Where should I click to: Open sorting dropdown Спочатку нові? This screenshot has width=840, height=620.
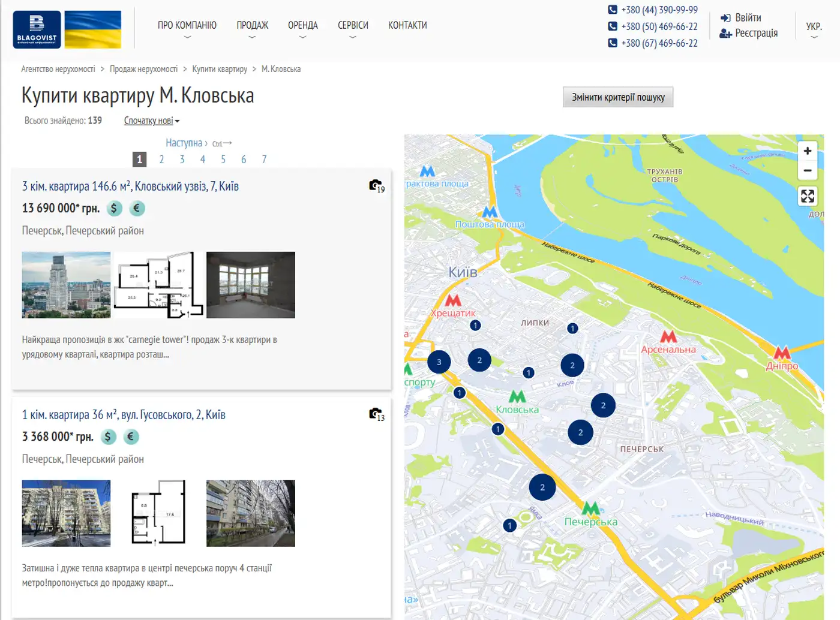tap(152, 121)
